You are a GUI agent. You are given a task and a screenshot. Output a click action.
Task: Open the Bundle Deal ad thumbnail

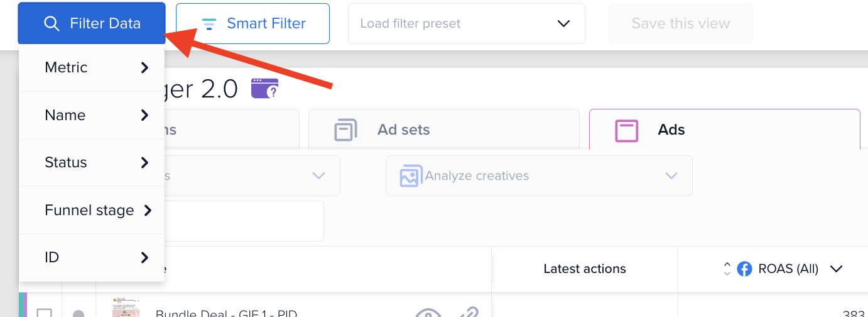126,308
